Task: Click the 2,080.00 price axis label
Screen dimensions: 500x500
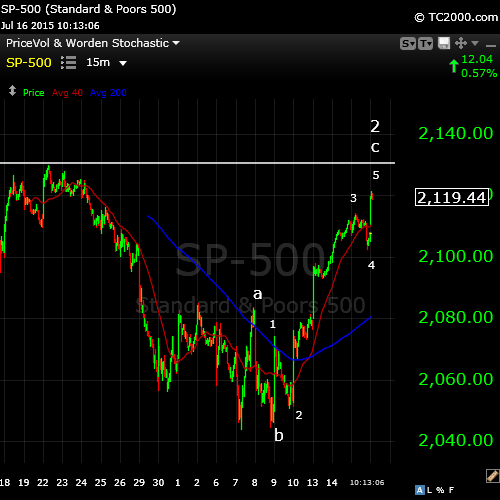Action: click(456, 317)
